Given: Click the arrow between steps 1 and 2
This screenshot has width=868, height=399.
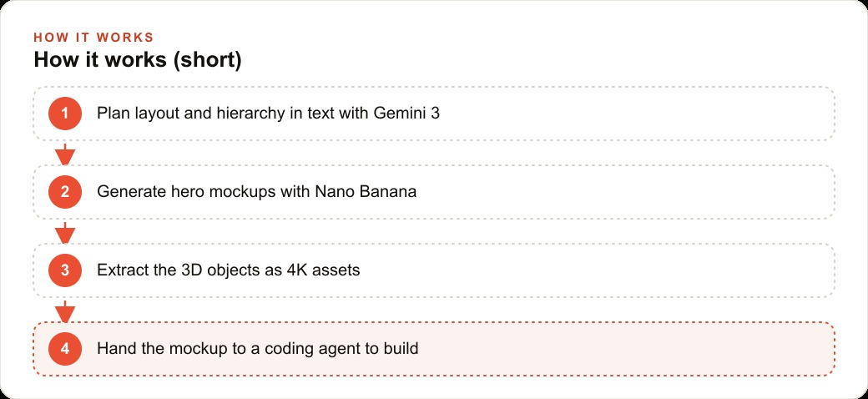Looking at the screenshot, I should pos(65,154).
